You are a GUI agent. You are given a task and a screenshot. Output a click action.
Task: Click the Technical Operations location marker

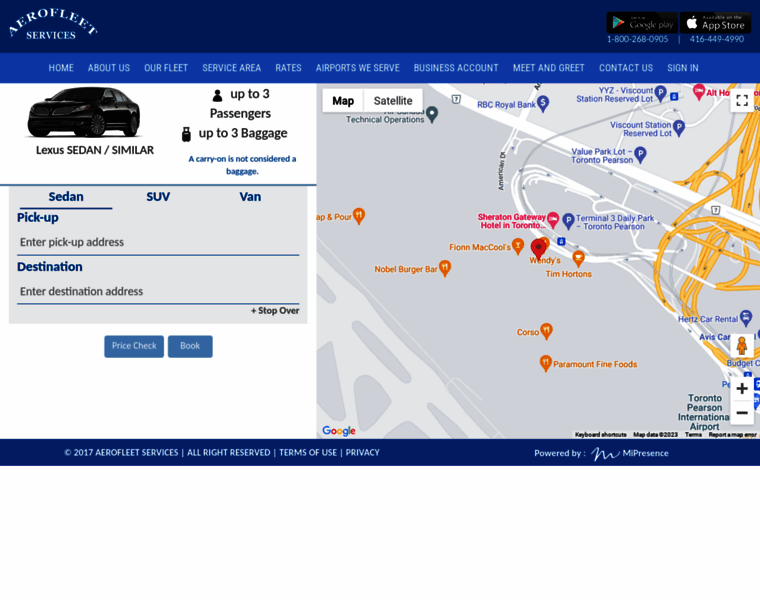pos(432,114)
